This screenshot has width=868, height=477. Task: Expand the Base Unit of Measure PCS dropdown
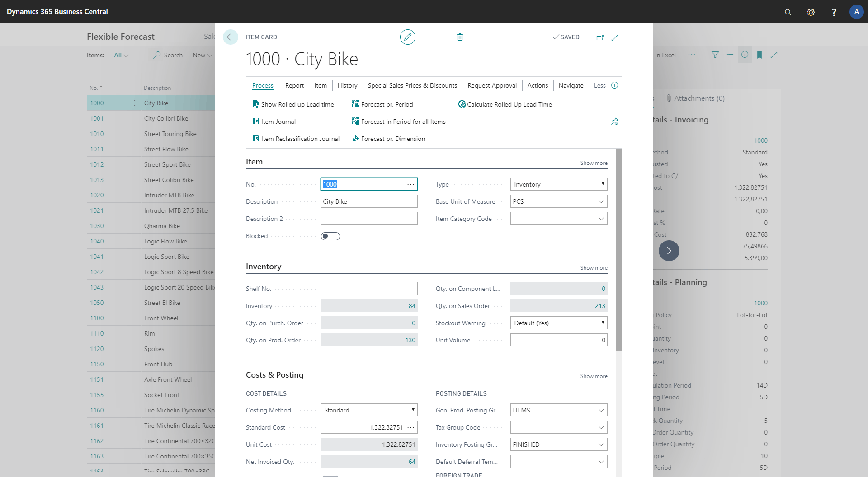pos(601,201)
